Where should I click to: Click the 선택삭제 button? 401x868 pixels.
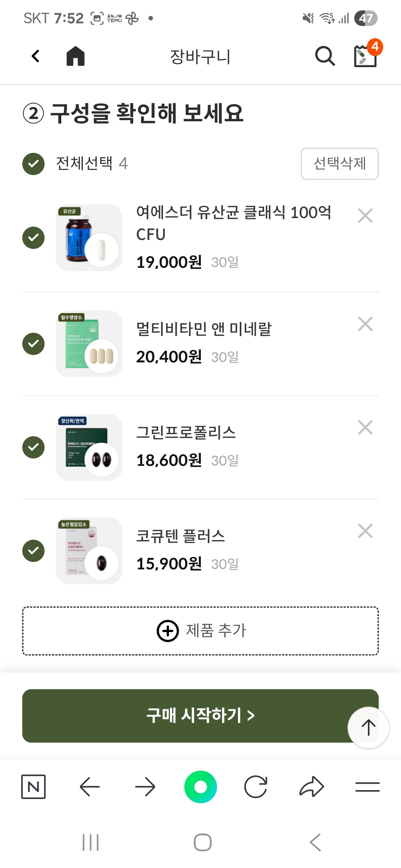339,164
